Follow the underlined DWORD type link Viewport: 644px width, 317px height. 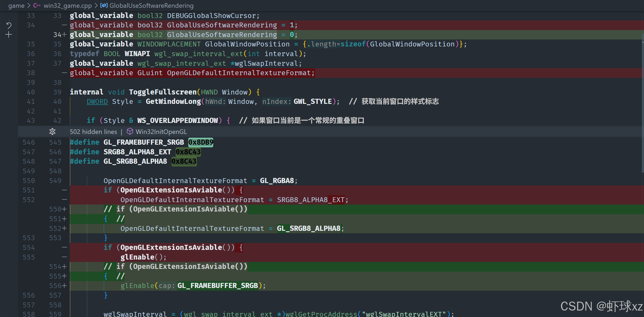97,101
